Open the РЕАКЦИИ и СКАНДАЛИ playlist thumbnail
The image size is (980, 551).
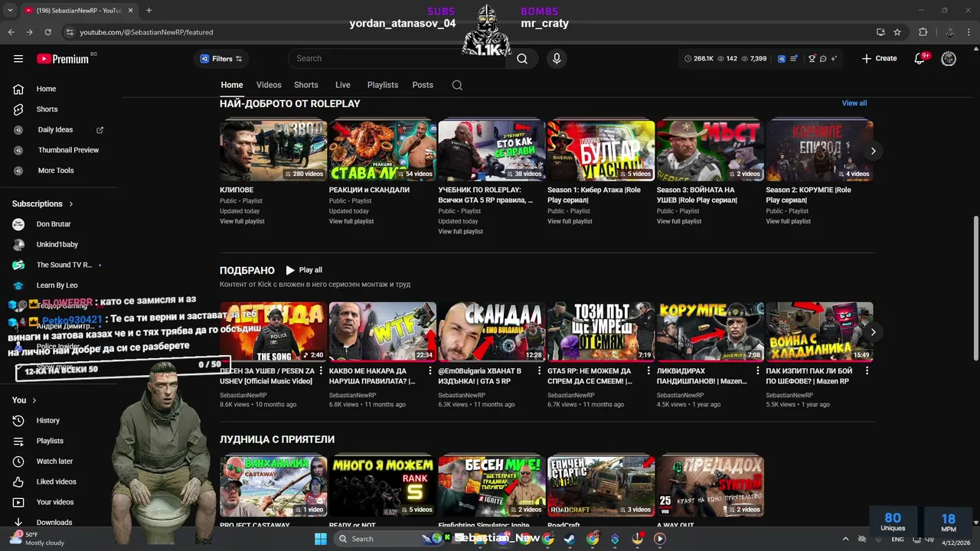tap(383, 150)
